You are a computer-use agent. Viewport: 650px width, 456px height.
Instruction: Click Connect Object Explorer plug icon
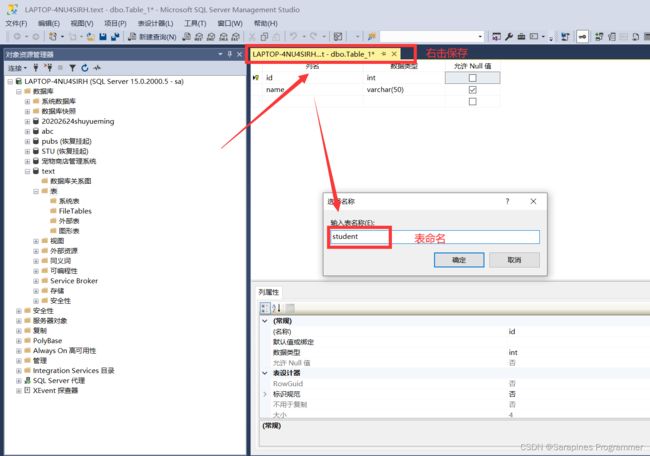point(36,68)
